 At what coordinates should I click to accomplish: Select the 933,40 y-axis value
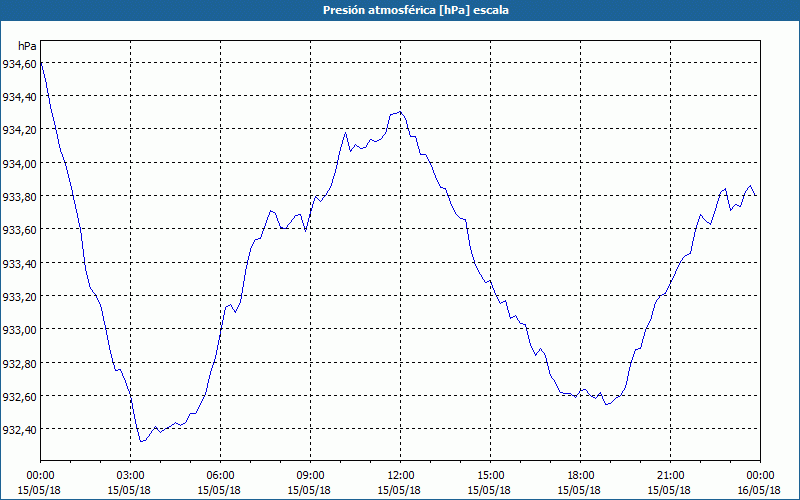tap(19, 264)
